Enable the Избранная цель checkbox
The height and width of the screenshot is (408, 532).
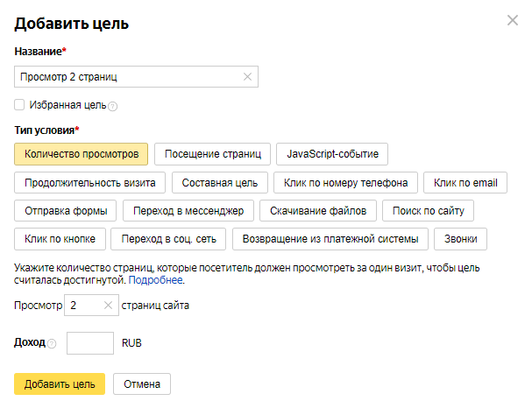[x=20, y=105]
